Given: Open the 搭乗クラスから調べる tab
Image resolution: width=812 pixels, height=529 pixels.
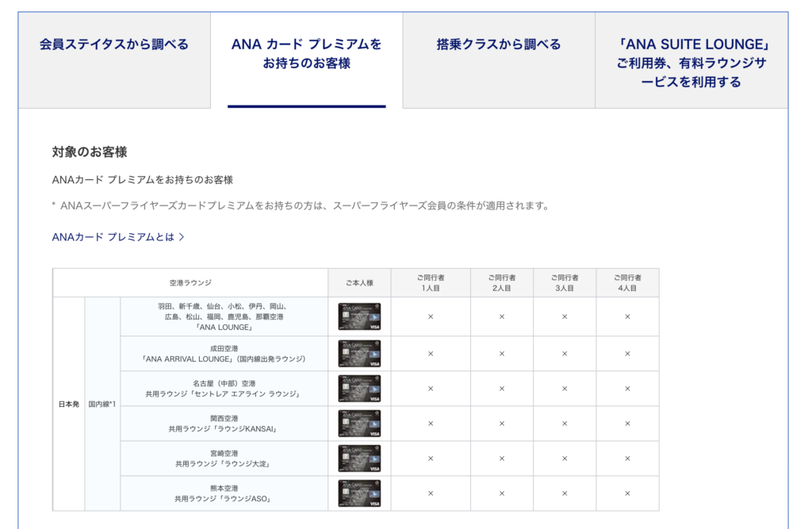Looking at the screenshot, I should [498, 44].
